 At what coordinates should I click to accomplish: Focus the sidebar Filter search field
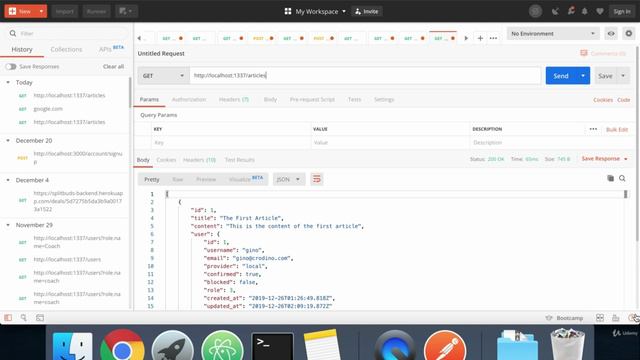67,33
